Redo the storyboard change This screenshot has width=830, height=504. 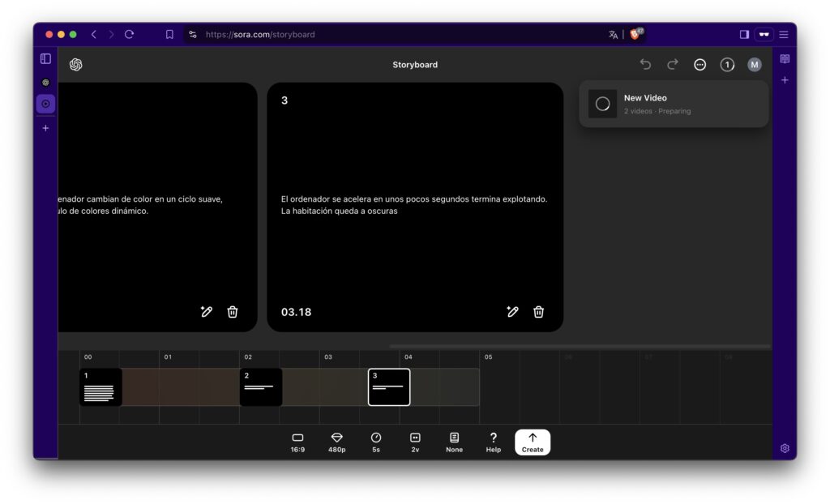672,65
